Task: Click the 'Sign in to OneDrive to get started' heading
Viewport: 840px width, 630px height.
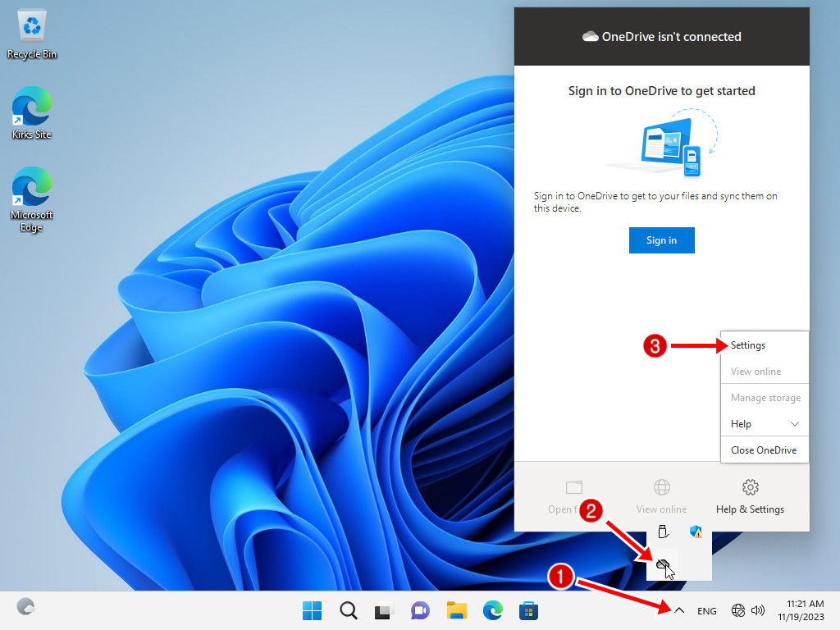Action: (x=662, y=90)
